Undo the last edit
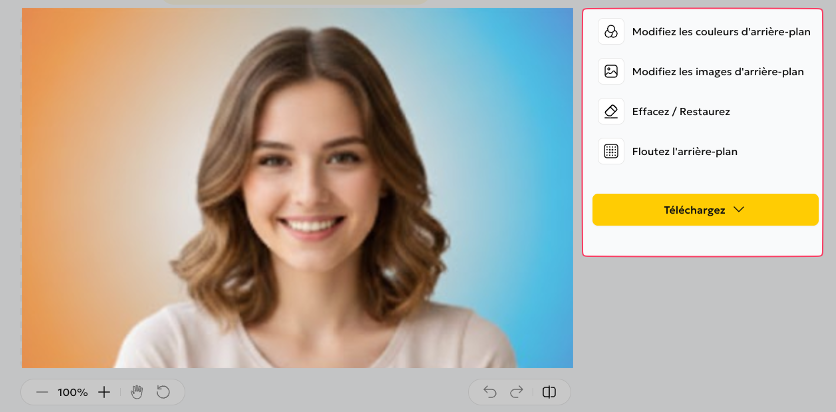The height and width of the screenshot is (412, 836). pos(490,392)
